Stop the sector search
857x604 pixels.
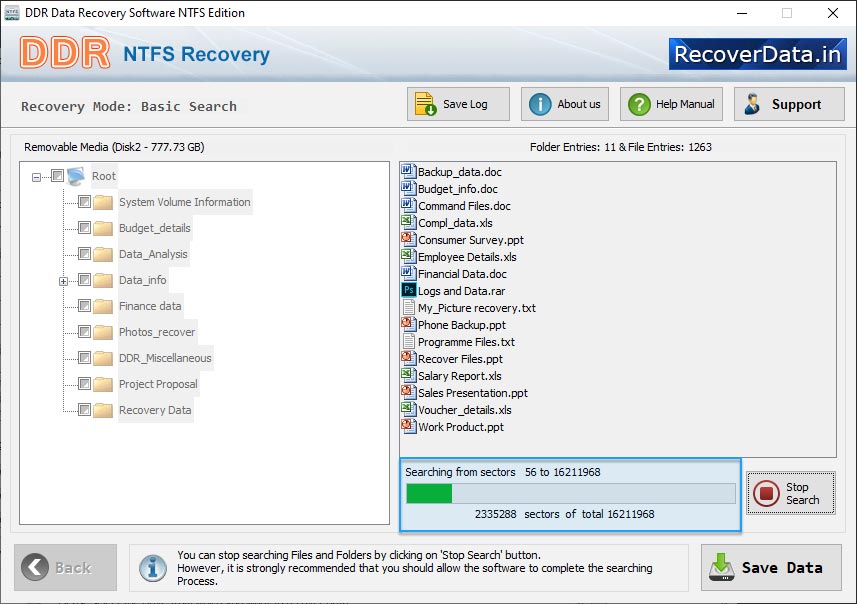(791, 493)
